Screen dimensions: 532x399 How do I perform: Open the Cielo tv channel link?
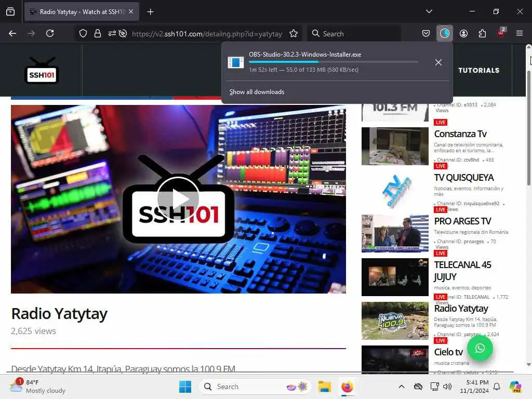coord(448,352)
